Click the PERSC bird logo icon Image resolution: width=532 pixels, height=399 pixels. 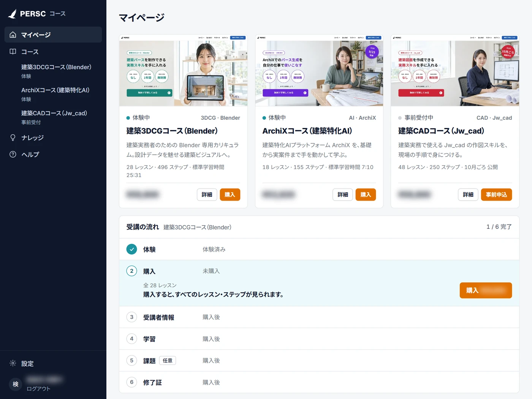13,14
